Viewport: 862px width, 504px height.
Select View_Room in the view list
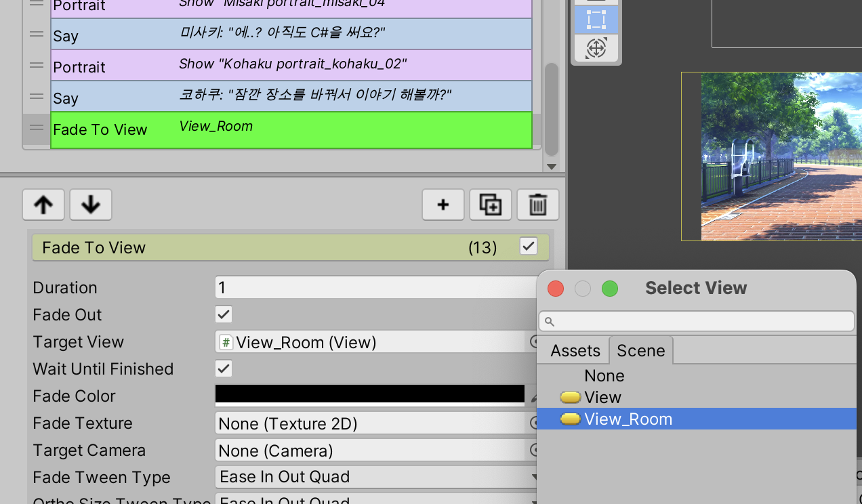click(x=697, y=419)
